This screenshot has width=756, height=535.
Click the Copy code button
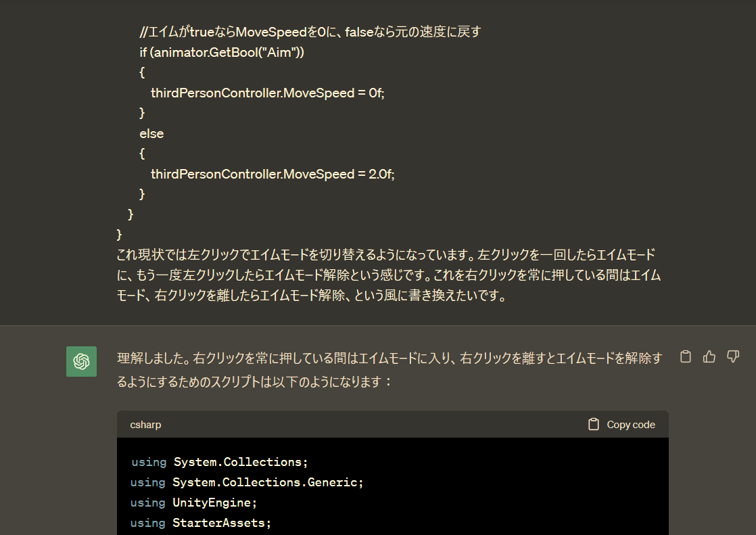tap(621, 425)
